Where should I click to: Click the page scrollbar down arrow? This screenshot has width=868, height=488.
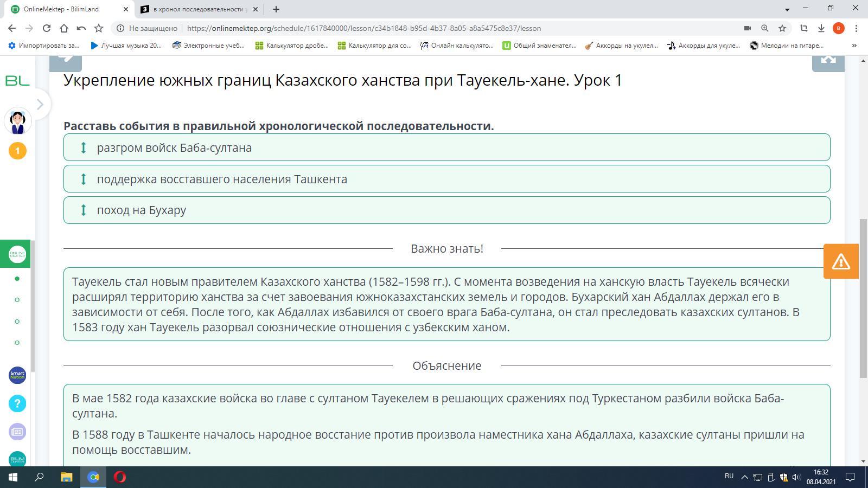tap(863, 461)
